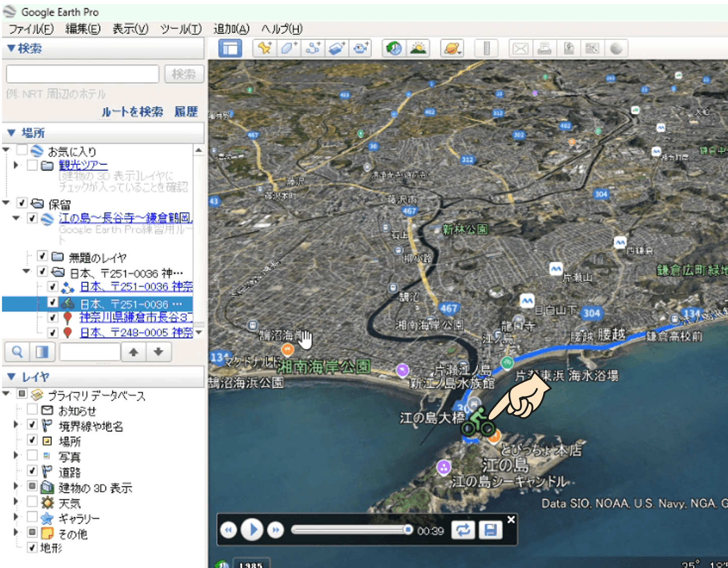This screenshot has height=568, width=728.
Task: Toggle the sidebar panel icon in toolbar
Action: click(x=230, y=48)
